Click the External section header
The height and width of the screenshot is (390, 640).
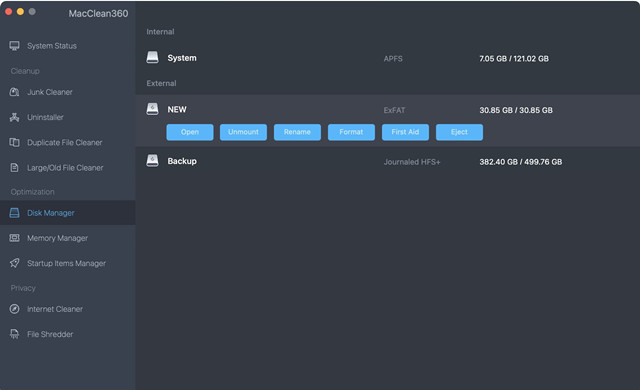coord(161,83)
